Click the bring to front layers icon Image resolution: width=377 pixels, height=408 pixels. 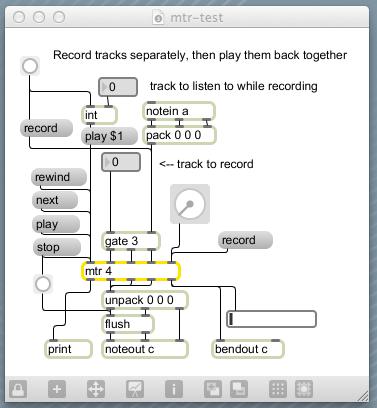tap(213, 389)
